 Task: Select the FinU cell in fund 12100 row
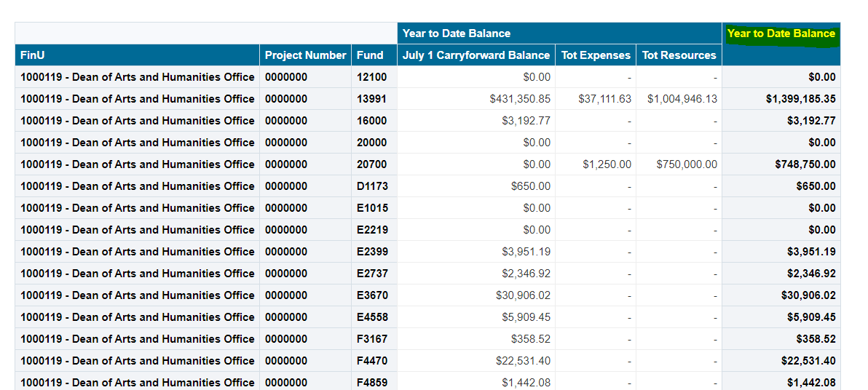137,77
